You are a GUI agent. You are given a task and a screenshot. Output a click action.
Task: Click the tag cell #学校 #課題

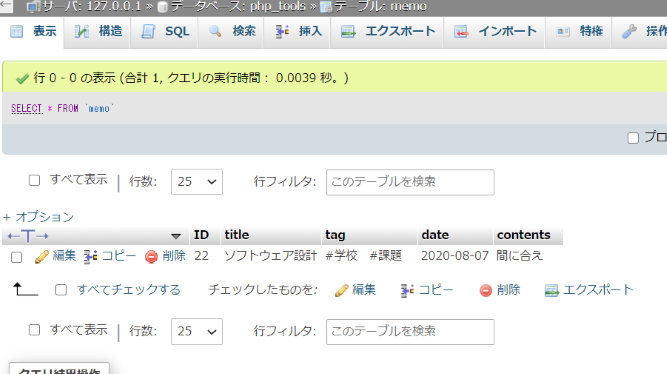363,256
